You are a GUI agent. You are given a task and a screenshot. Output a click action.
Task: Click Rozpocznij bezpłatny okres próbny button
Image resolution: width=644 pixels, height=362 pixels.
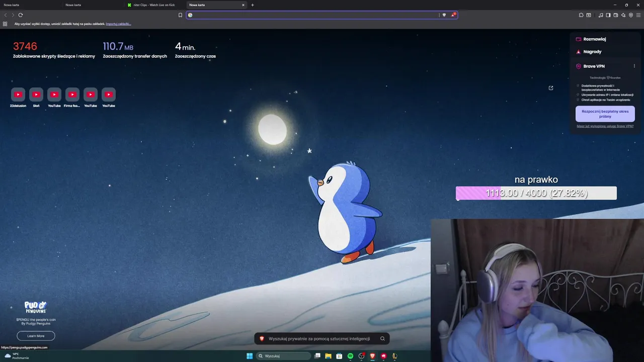(605, 114)
